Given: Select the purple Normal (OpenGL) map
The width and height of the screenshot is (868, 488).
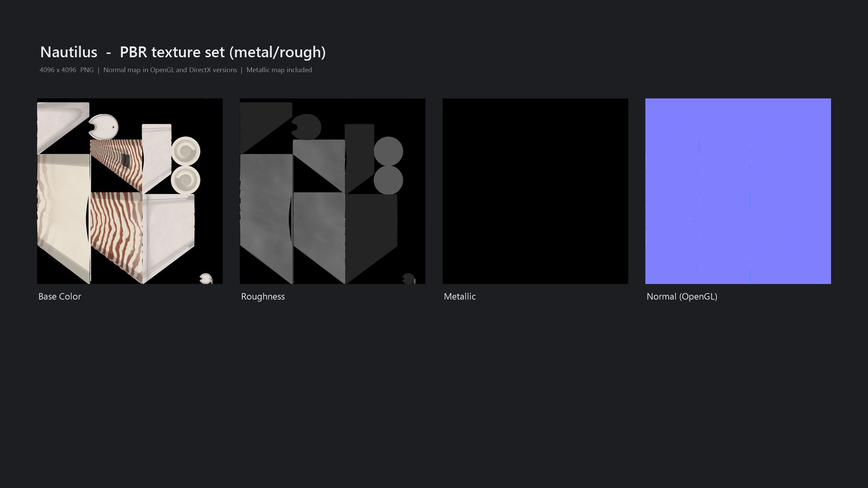Looking at the screenshot, I should pyautogui.click(x=738, y=191).
